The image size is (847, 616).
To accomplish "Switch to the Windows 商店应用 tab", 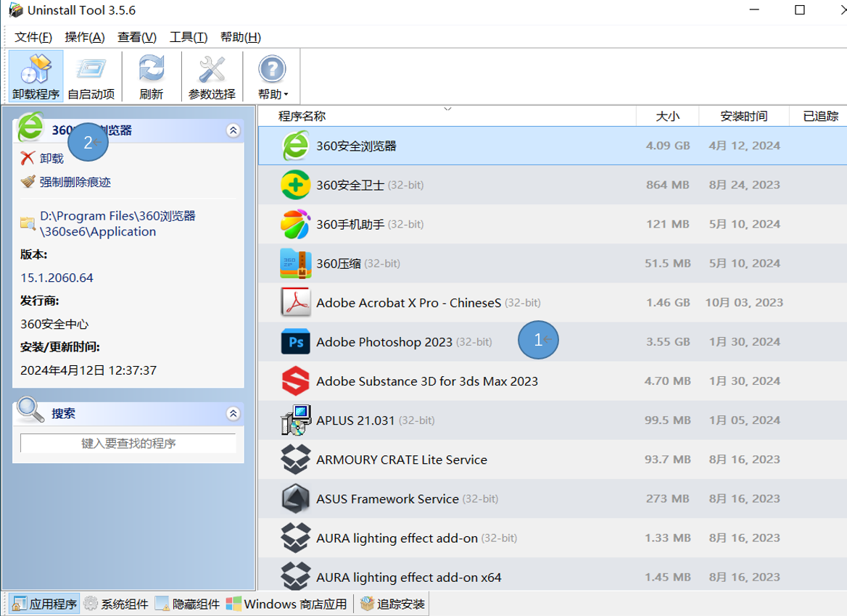I will [x=287, y=604].
